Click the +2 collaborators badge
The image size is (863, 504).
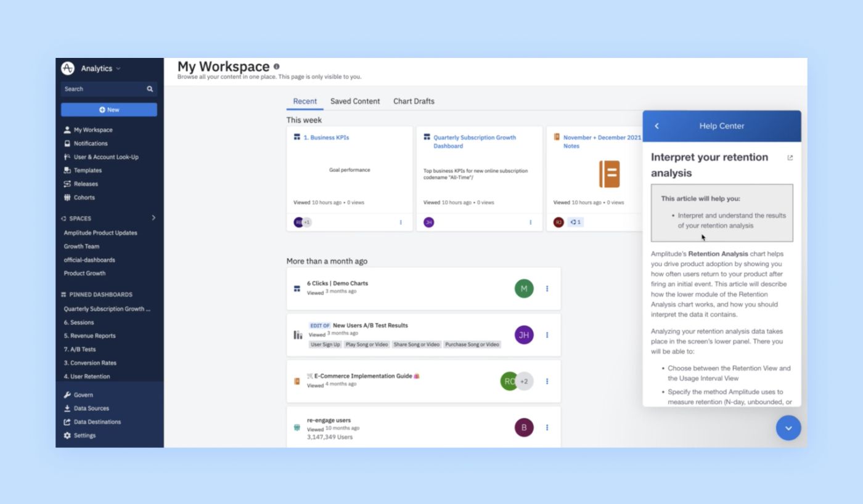click(x=524, y=381)
